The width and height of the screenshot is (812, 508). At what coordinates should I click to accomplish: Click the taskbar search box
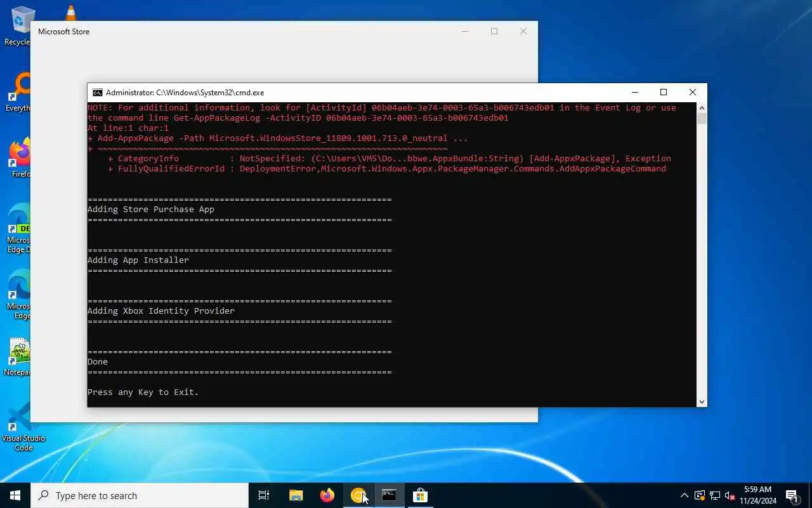point(140,495)
